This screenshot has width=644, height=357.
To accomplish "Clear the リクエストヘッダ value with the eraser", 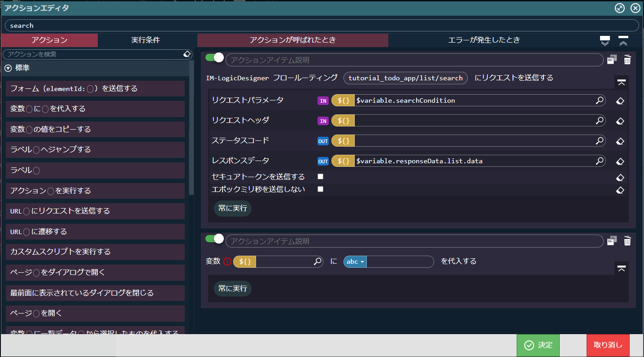I will click(620, 121).
